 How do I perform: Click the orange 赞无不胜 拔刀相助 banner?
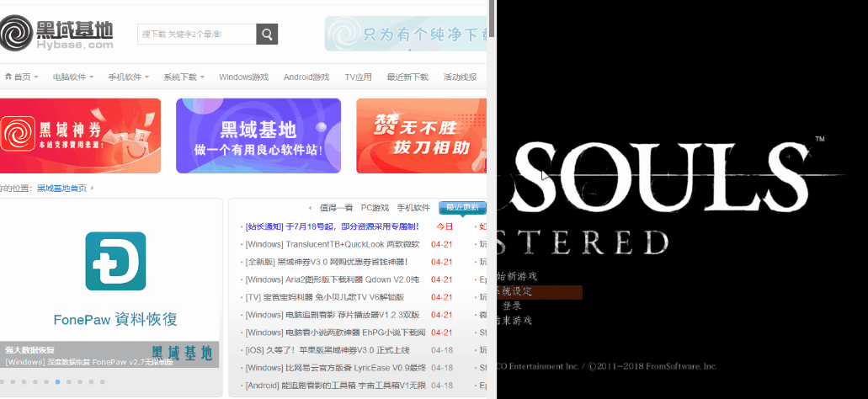pyautogui.click(x=421, y=136)
